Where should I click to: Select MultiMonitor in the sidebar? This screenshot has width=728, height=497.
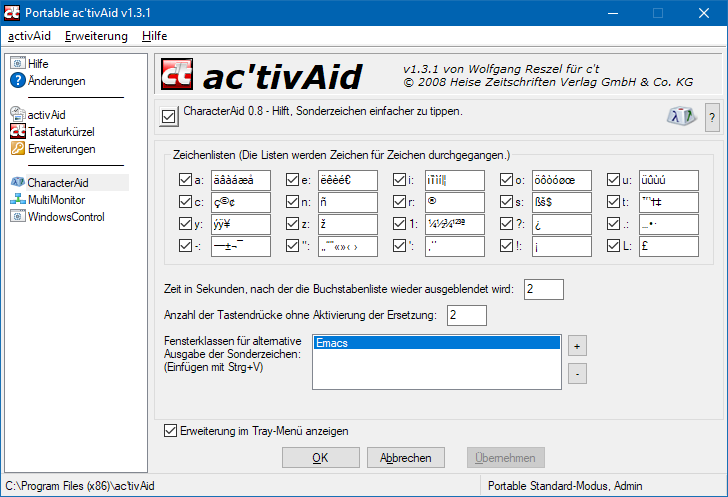tap(57, 200)
